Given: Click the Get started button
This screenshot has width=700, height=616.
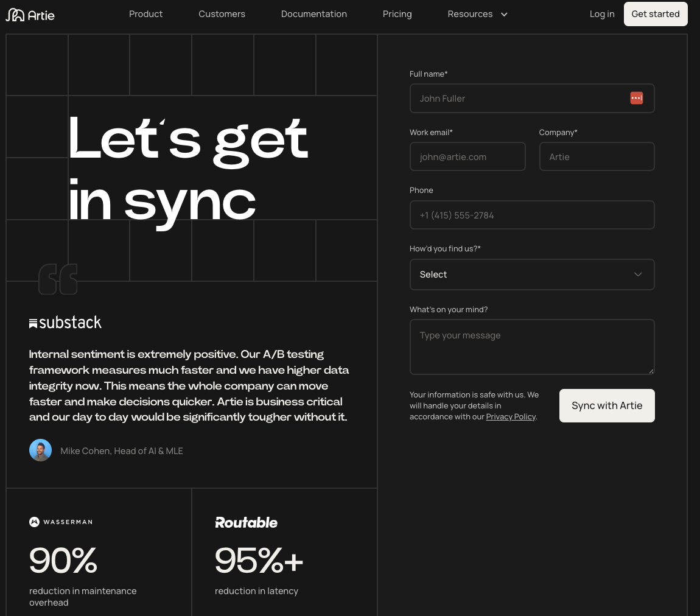Looking at the screenshot, I should (656, 14).
